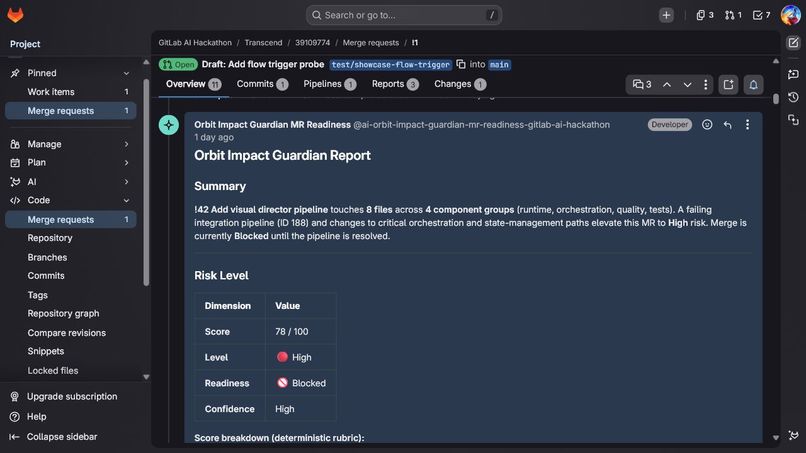Switch to the Reports tab
Screen dimensions: 806x453
tap(395, 84)
